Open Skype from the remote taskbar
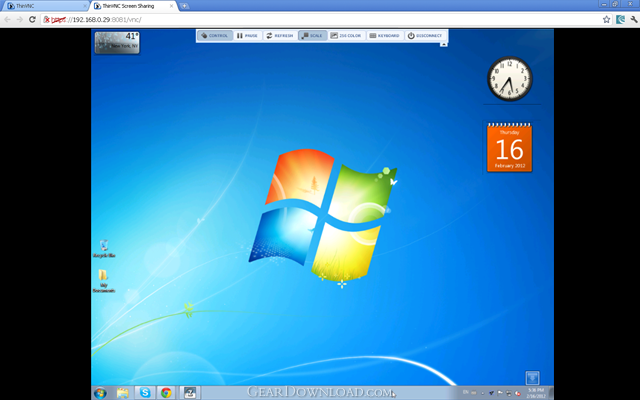640x400 pixels. point(145,393)
